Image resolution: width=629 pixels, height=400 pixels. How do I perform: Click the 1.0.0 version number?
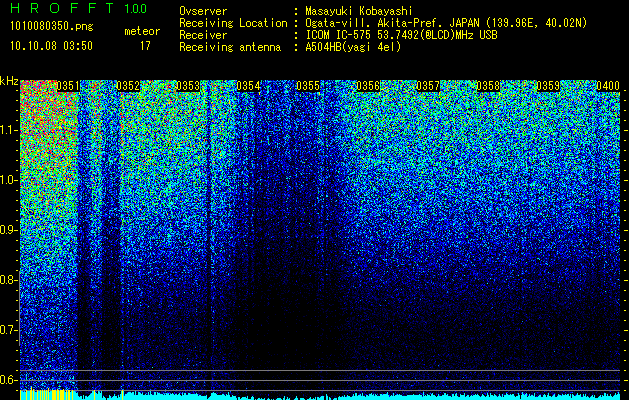pyautogui.click(x=136, y=8)
